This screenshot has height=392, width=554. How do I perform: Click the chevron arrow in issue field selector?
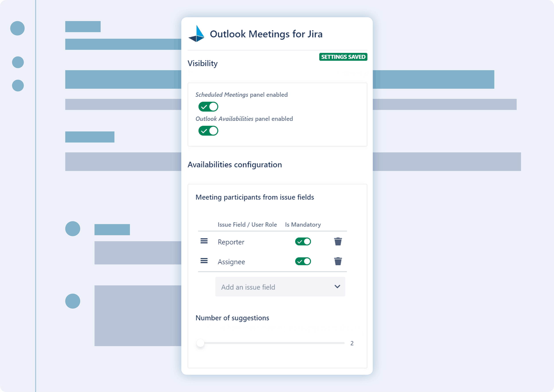click(x=337, y=286)
